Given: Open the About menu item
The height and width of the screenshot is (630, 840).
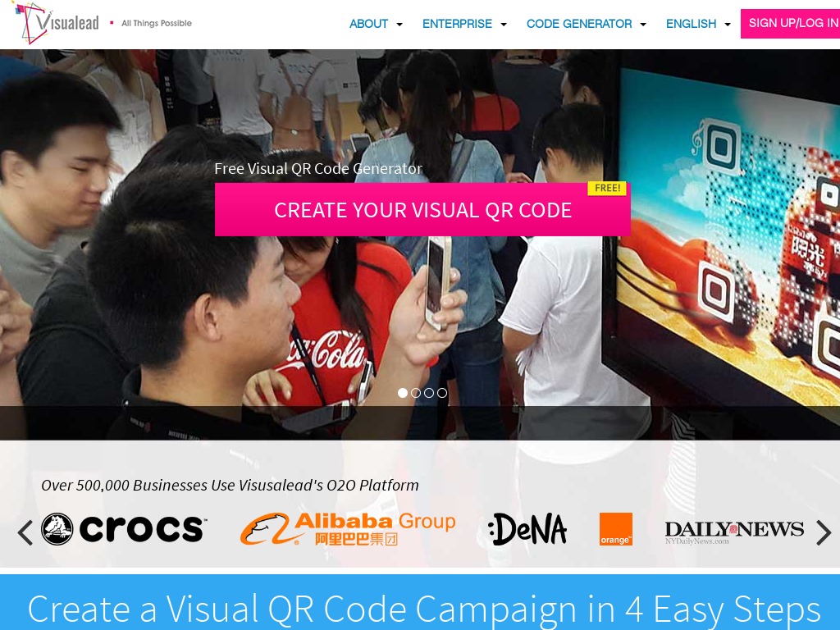Looking at the screenshot, I should (x=368, y=24).
